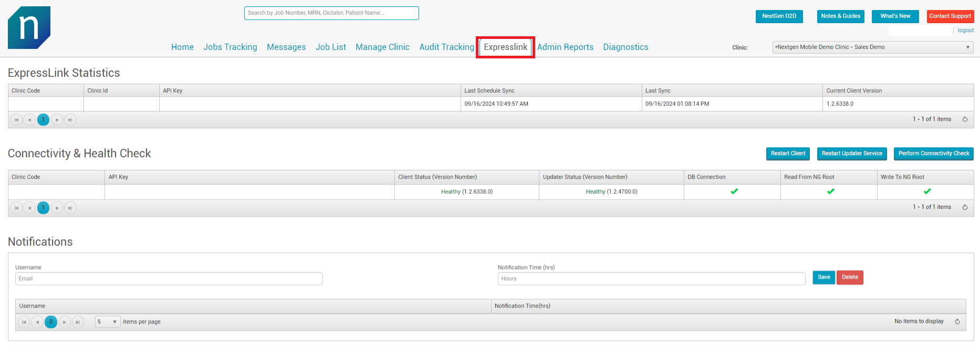Switch to the Diagnostics tab

tap(625, 47)
